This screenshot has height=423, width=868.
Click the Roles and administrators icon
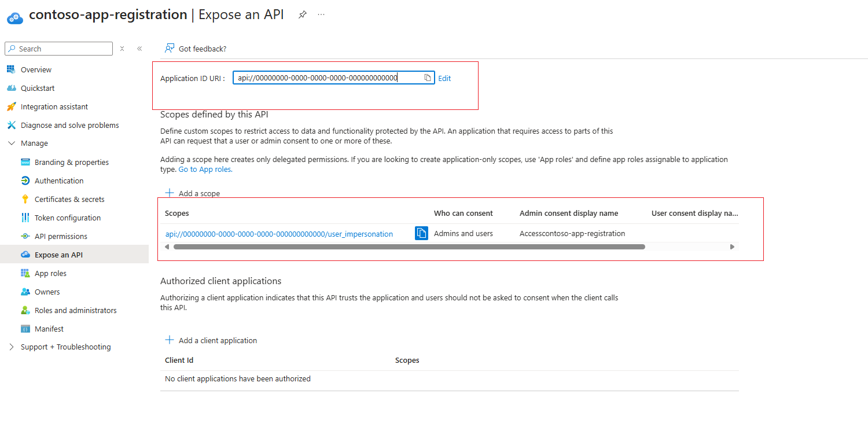25,310
